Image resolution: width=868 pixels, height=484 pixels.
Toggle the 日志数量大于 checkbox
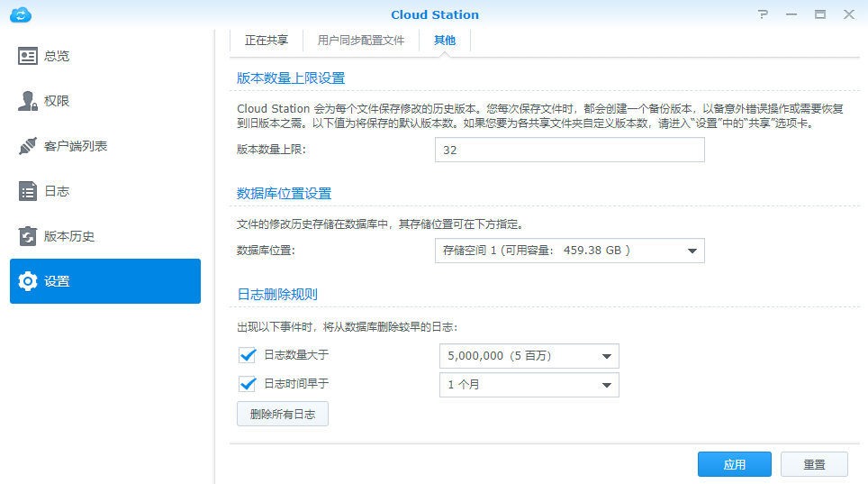coord(248,355)
